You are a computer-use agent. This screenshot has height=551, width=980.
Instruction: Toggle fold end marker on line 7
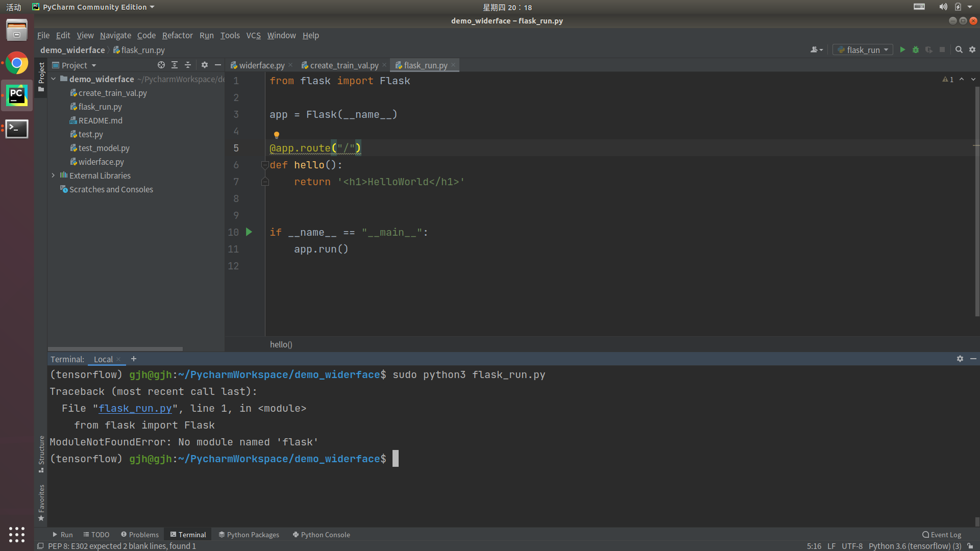(x=265, y=182)
